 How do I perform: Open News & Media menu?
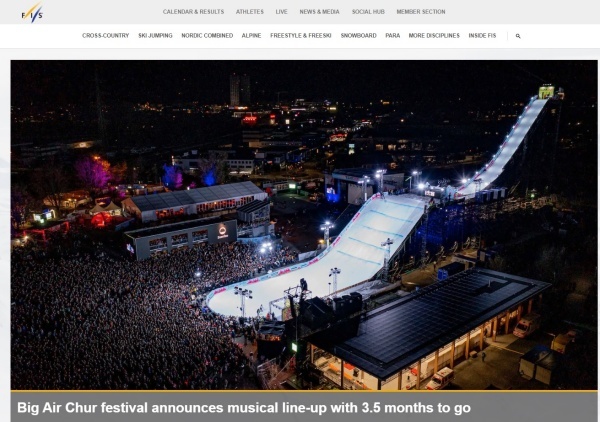[320, 12]
